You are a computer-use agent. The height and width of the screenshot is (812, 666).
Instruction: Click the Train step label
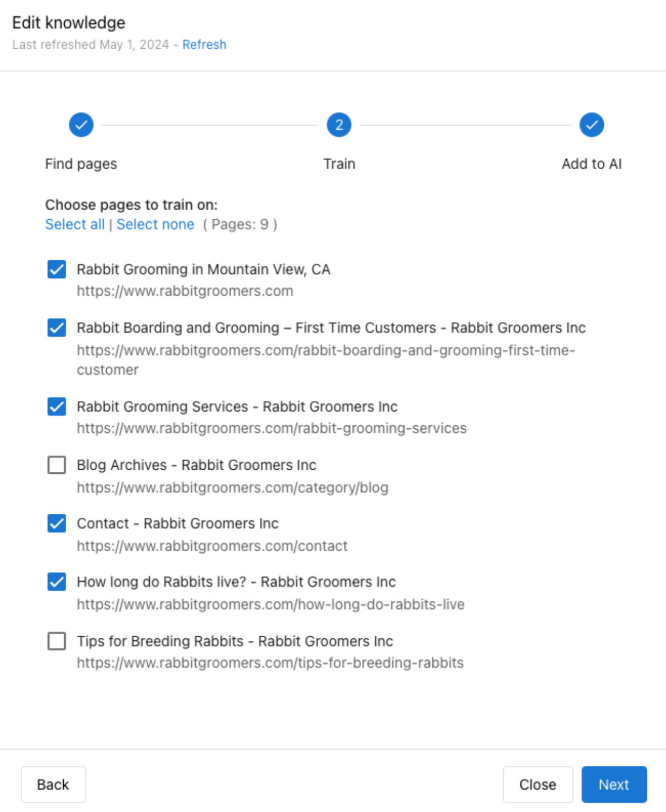click(339, 164)
